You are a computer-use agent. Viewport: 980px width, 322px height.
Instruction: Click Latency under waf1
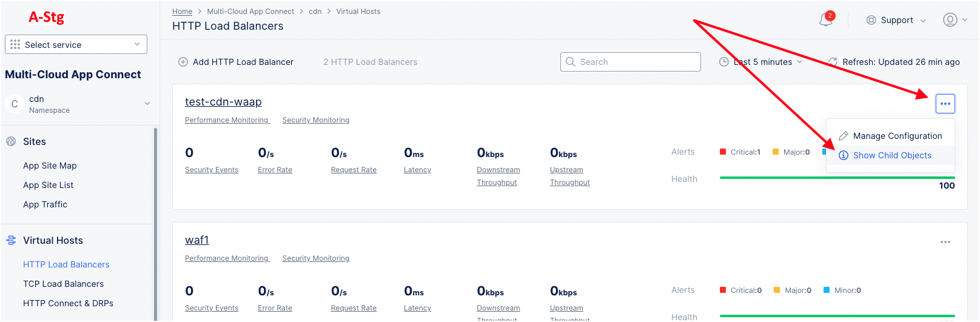pos(417,308)
